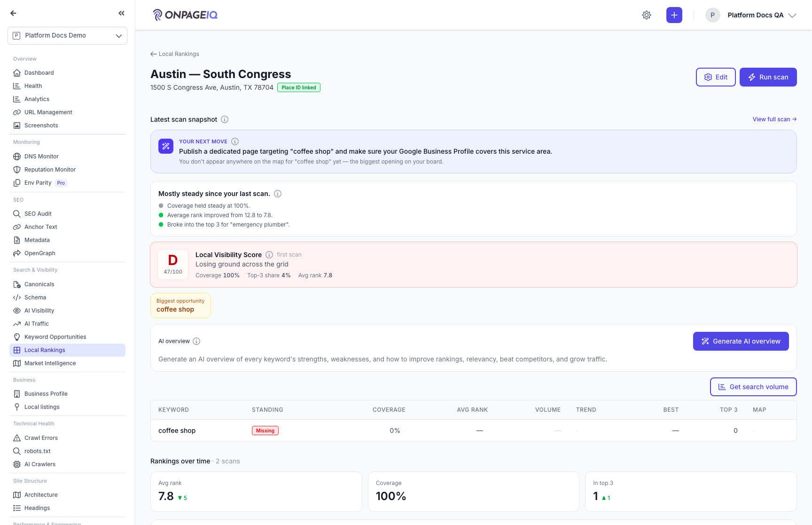Collapse the sidebar with double-chevron icon
This screenshot has width=812, height=525.
pos(122,13)
